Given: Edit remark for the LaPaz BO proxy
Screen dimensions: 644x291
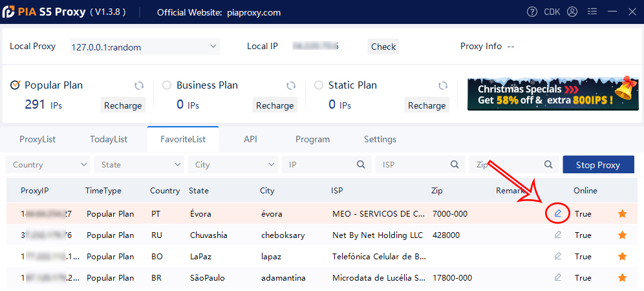Looking at the screenshot, I should click(557, 256).
